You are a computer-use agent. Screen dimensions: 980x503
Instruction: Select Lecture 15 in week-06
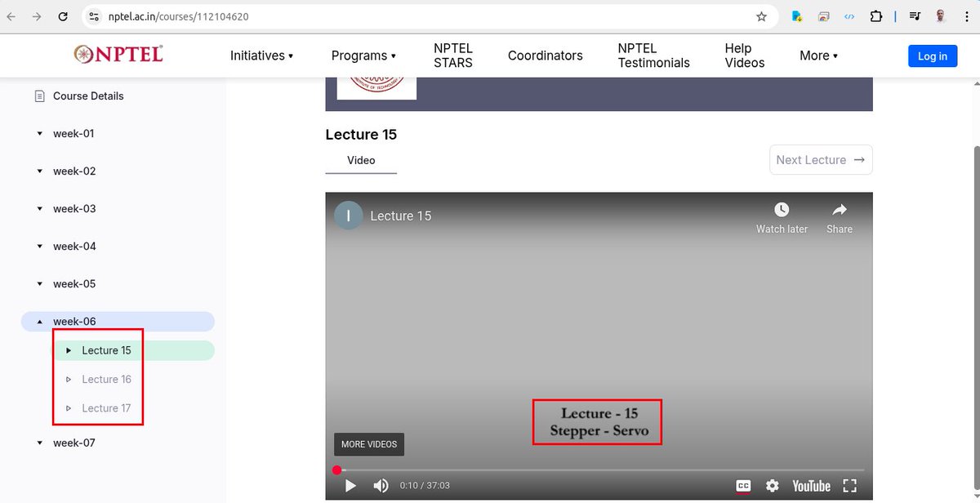[135, 350]
